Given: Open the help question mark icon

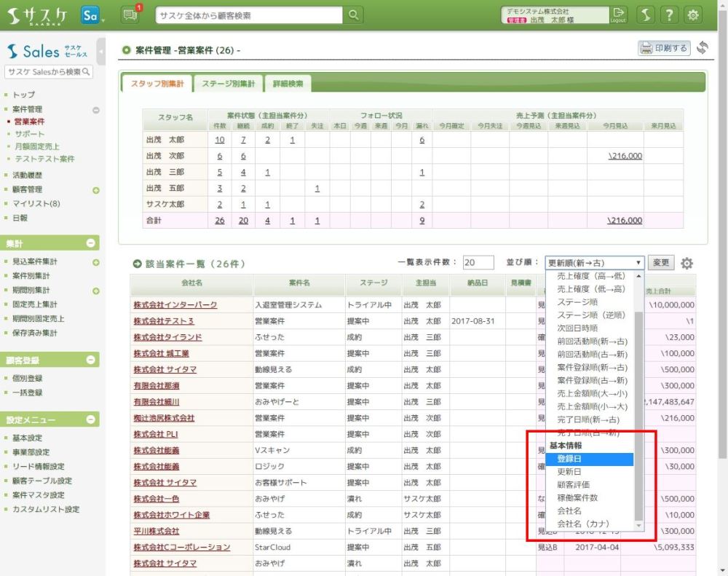Looking at the screenshot, I should point(670,15).
